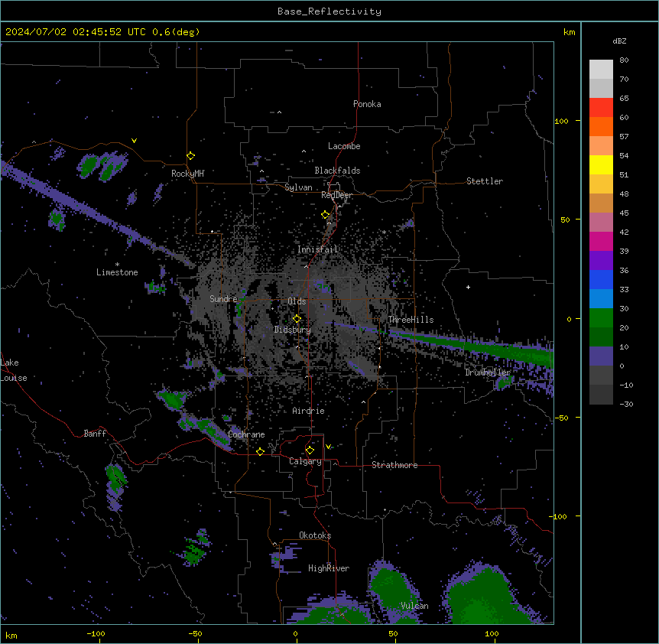Click the Sundre city label

pos(223,299)
